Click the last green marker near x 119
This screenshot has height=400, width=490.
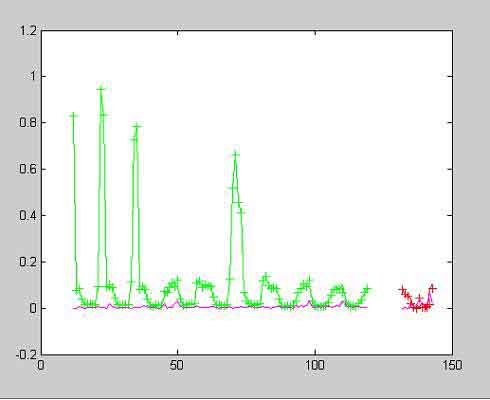[x=367, y=289]
